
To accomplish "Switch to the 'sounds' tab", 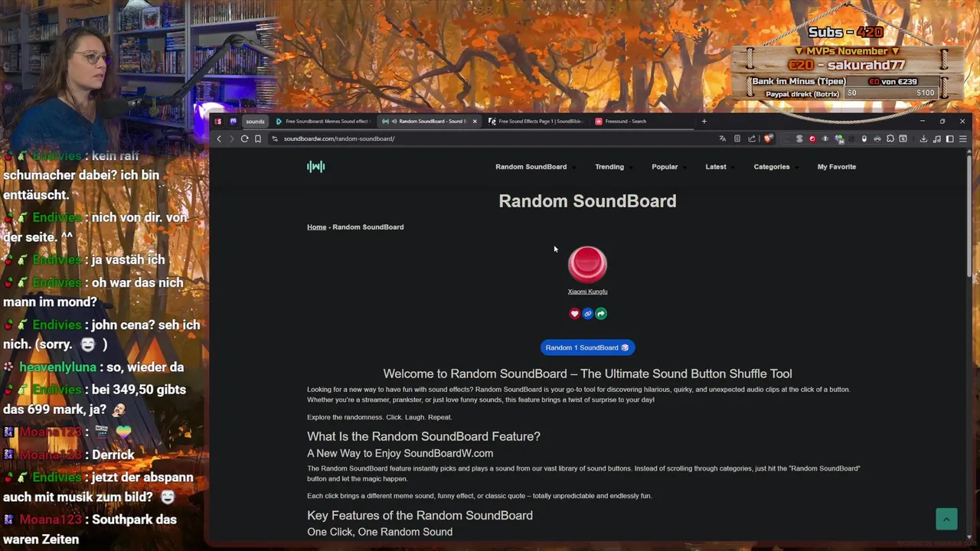I will [255, 121].
